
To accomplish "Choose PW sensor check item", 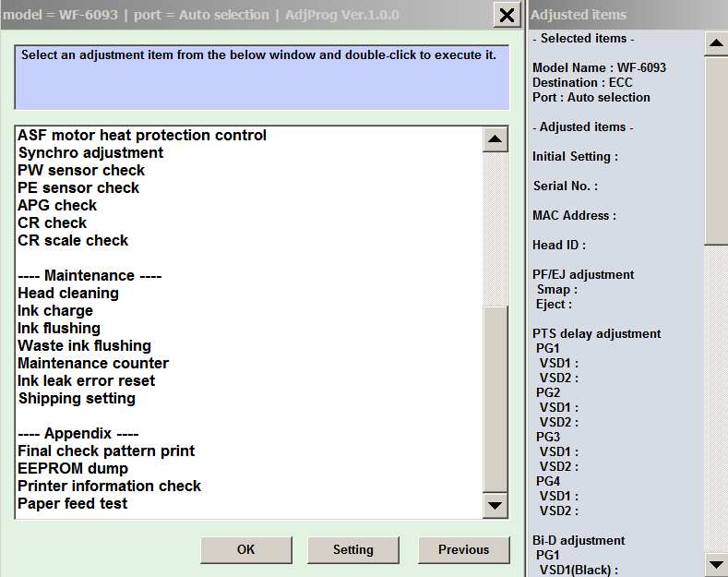I will [81, 170].
